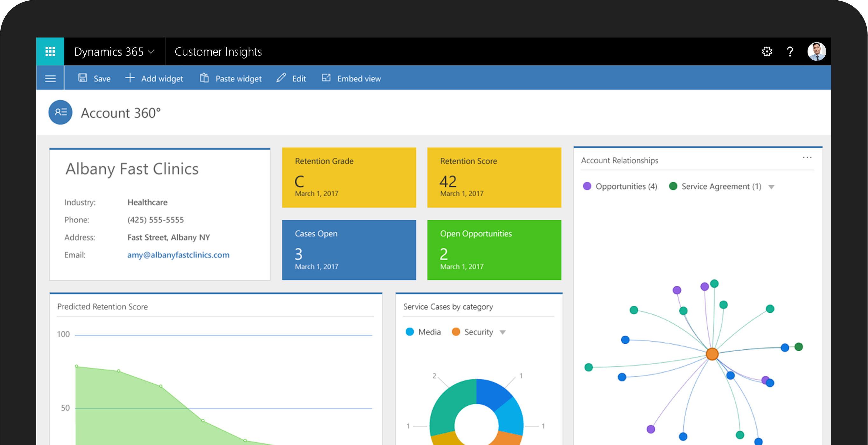The height and width of the screenshot is (445, 868).
Task: Click the Paste widget clipboard icon
Action: [204, 78]
